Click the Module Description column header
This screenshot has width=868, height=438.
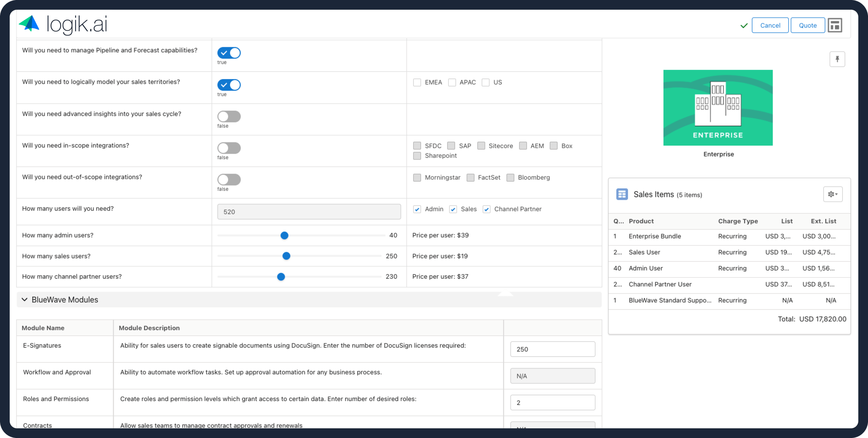point(149,328)
